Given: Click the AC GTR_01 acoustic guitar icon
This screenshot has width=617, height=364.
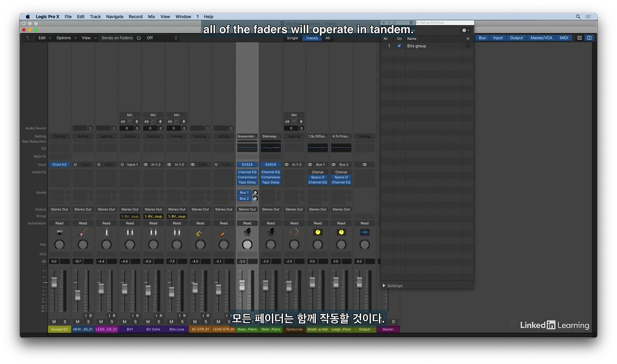Looking at the screenshot, I should coord(200,233).
